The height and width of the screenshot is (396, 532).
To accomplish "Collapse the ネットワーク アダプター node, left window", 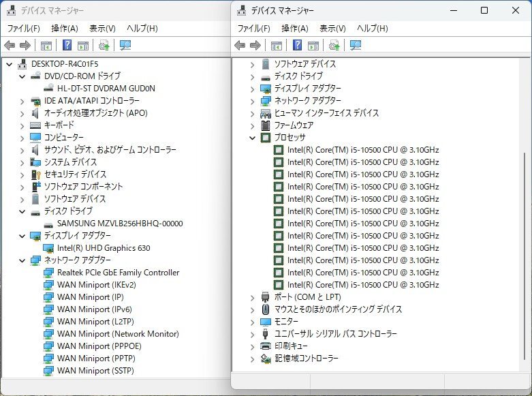I will click(22, 260).
